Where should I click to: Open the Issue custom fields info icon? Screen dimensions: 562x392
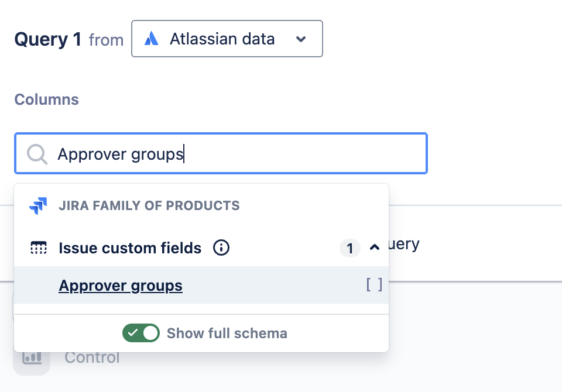pyautogui.click(x=221, y=247)
